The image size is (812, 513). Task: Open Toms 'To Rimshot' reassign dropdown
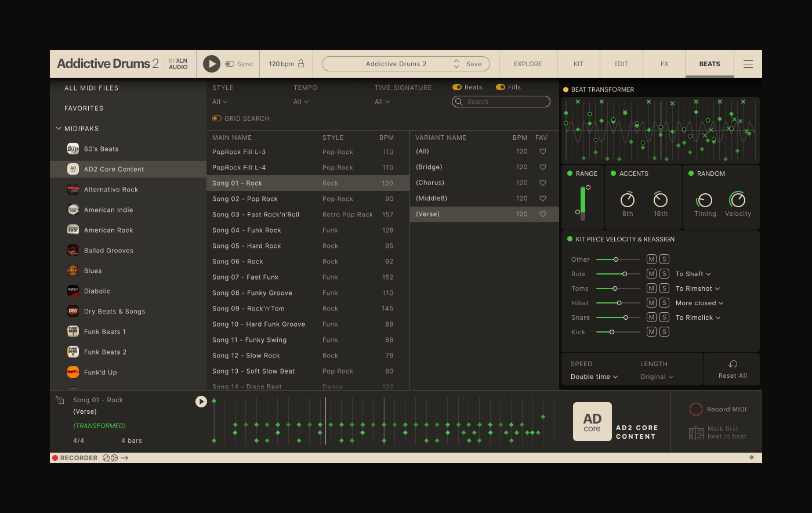[698, 288]
